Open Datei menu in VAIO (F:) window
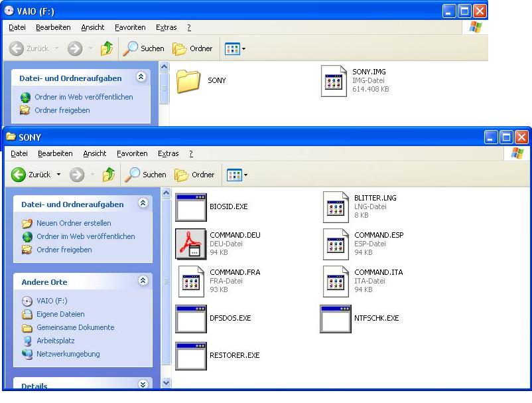Viewport: 532px width, 403px height. coord(17,27)
